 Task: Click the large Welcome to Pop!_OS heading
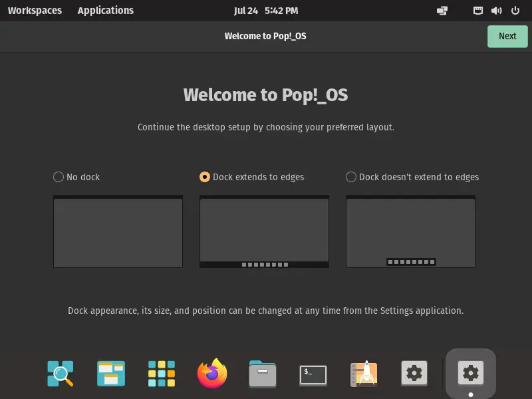[265, 95]
